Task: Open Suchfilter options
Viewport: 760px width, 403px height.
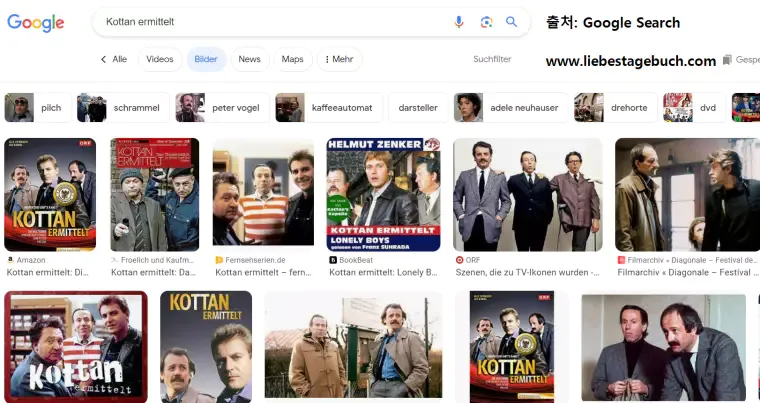Action: (492, 59)
